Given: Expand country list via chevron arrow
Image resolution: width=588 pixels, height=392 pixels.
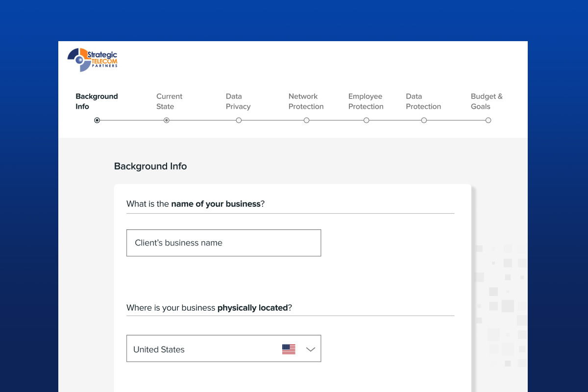Looking at the screenshot, I should (x=310, y=349).
